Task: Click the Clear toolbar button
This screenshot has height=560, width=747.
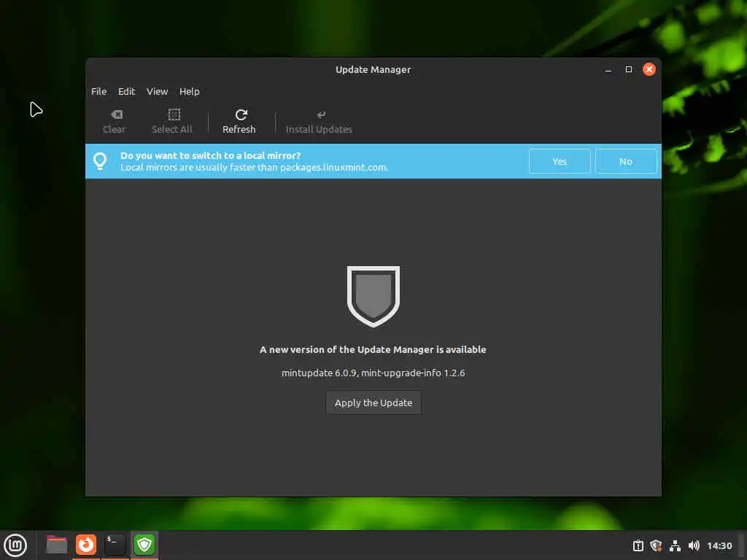Action: point(115,122)
